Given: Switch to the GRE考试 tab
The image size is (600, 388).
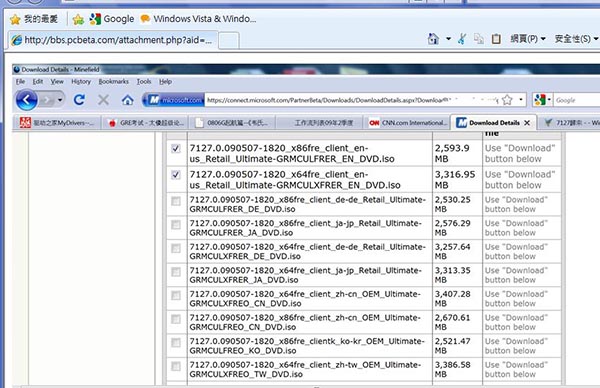Looking at the screenshot, I should click(145, 123).
